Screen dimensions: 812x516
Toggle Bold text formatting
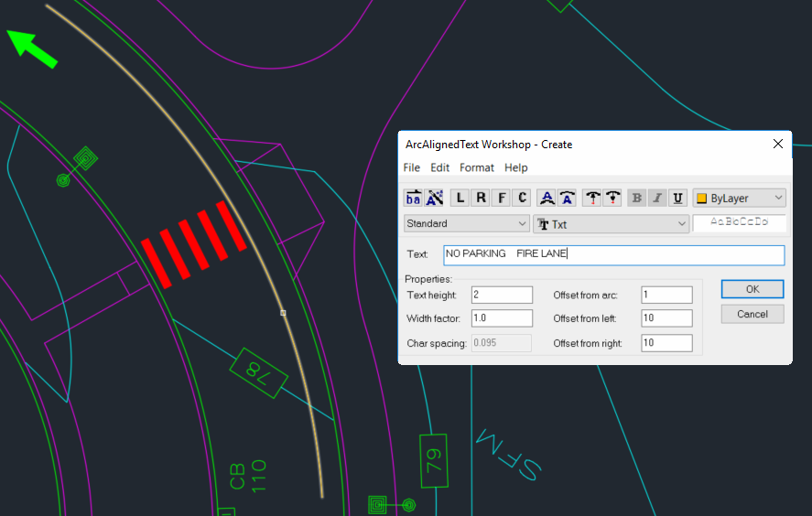[x=636, y=198]
